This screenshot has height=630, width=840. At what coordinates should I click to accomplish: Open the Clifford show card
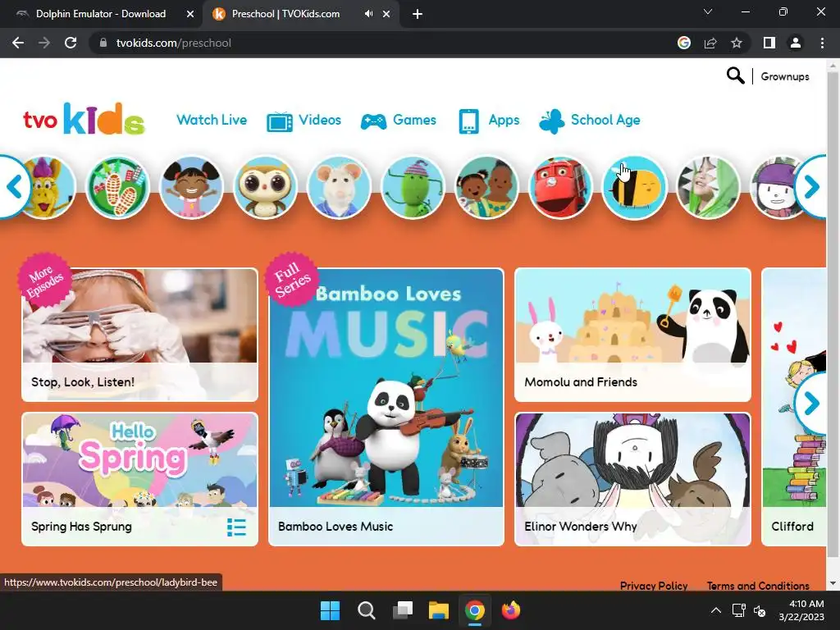click(x=794, y=407)
